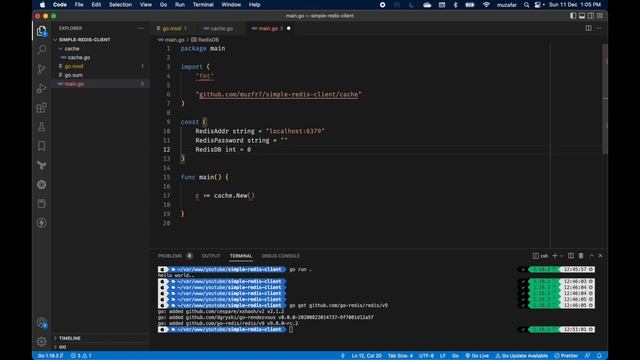The image size is (640, 360).
Task: Click the errors and warnings status indicator
Action: (81, 356)
